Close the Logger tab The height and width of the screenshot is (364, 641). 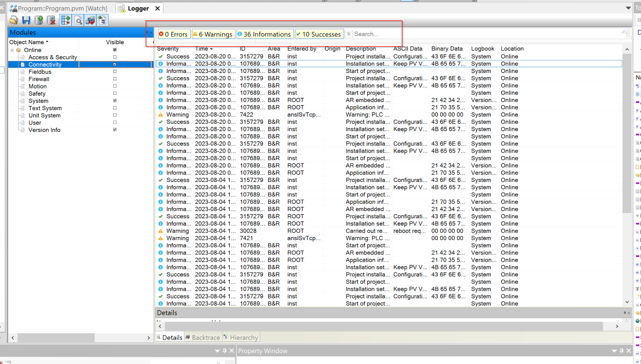(x=157, y=8)
